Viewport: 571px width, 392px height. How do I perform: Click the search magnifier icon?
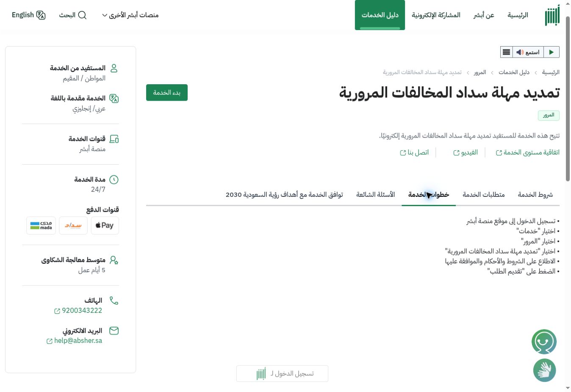[x=83, y=15]
